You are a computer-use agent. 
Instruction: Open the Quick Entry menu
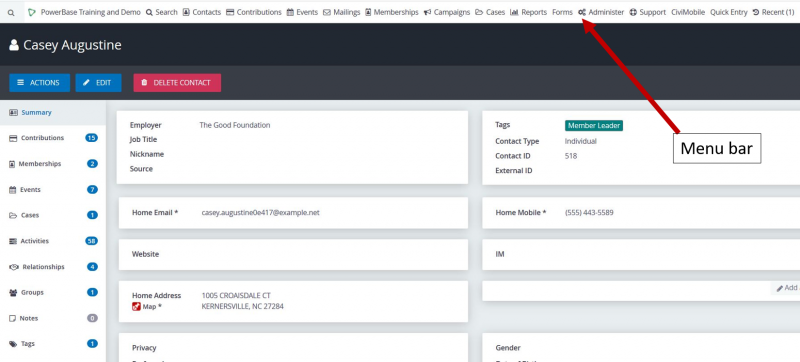pos(729,12)
